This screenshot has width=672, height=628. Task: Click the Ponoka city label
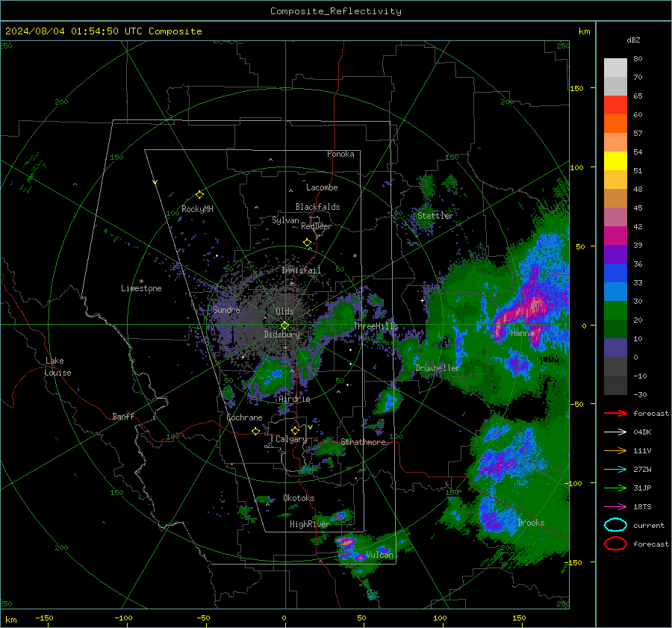tap(340, 154)
